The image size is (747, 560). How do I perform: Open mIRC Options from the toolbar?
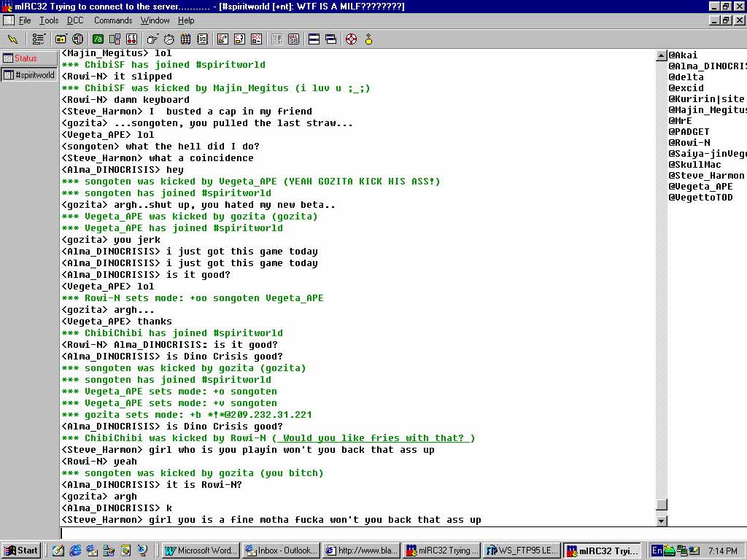pos(39,39)
